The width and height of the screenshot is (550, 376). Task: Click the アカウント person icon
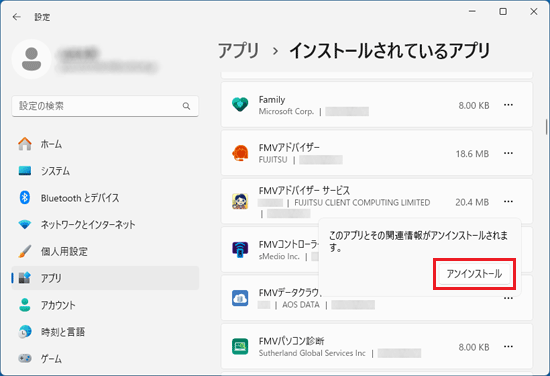[x=25, y=305]
